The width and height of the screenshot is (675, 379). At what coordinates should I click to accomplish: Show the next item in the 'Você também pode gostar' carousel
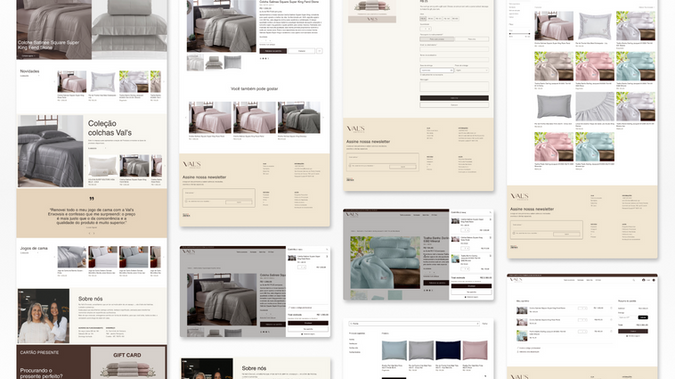[323, 118]
